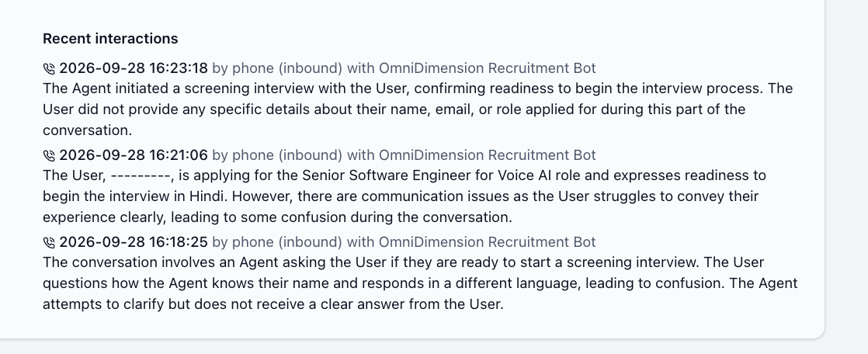Open the 2026-09-28 16:21:06 interaction timestamp
Image resolution: width=868 pixels, height=354 pixels.
(134, 155)
